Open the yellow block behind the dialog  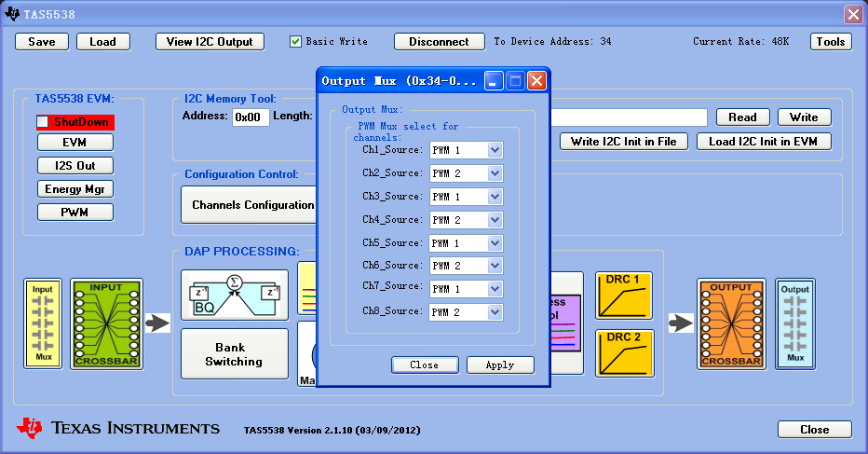[x=306, y=288]
